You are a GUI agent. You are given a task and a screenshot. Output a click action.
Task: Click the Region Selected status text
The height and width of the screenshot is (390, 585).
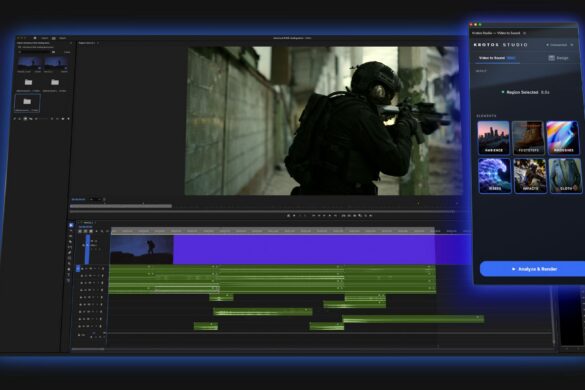click(522, 92)
